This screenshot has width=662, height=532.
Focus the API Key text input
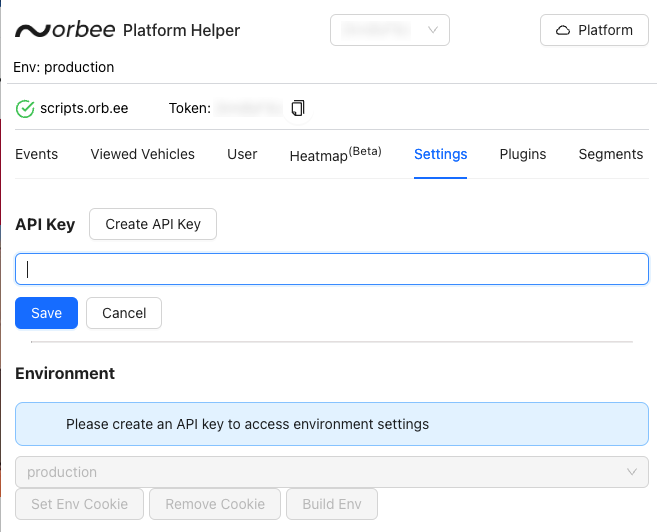(x=331, y=269)
